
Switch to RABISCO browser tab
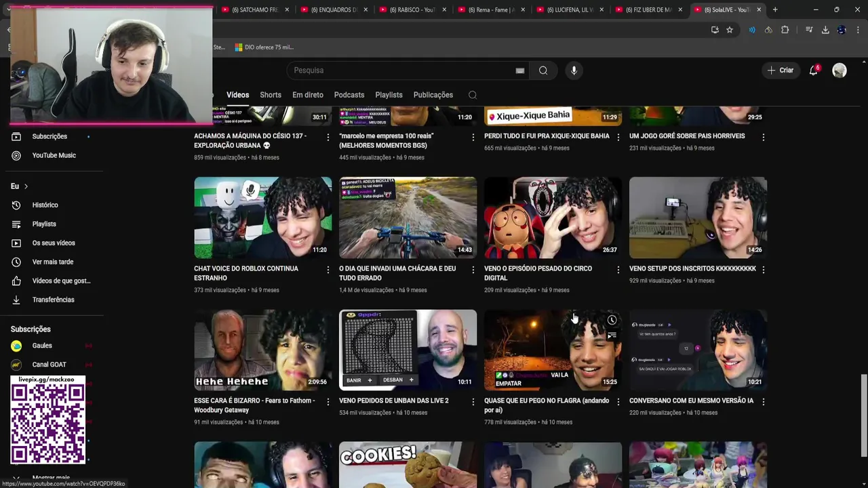click(x=412, y=9)
